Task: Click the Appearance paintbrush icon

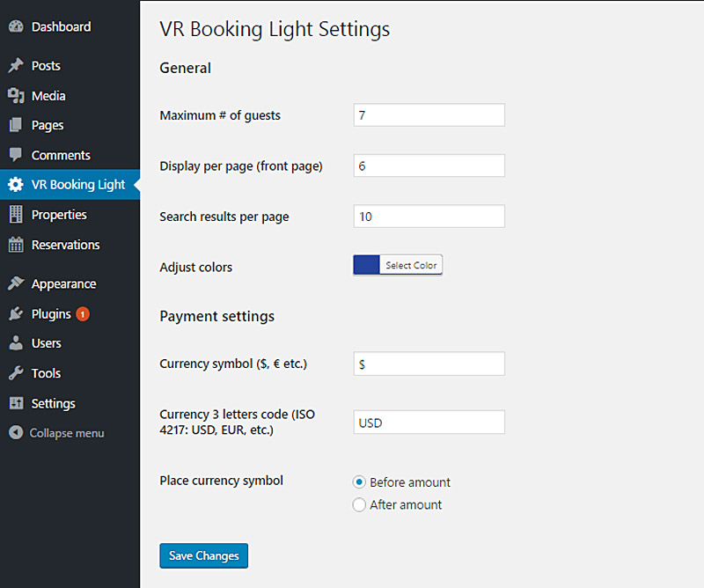Action: coord(16,283)
